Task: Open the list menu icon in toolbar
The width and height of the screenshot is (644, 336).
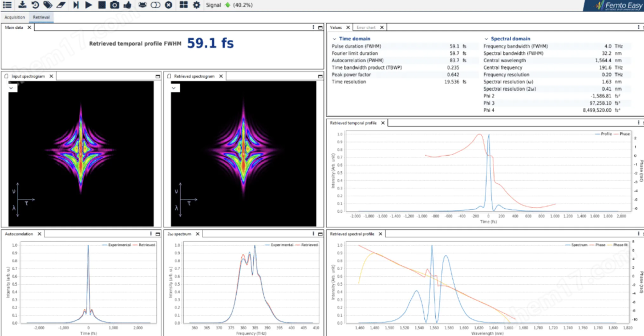Action: pyautogui.click(x=7, y=5)
